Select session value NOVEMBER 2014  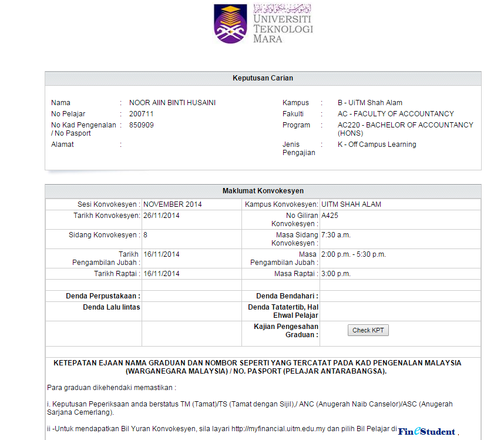point(173,204)
